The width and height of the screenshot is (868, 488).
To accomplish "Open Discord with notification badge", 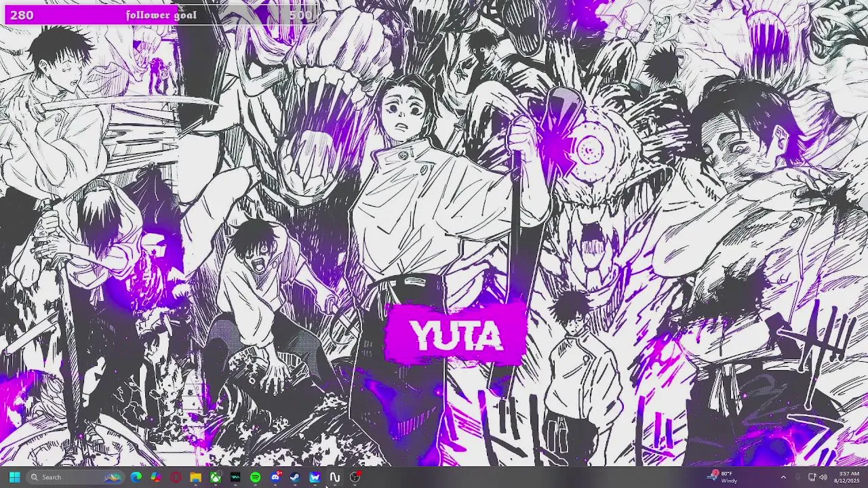I will pyautogui.click(x=275, y=477).
